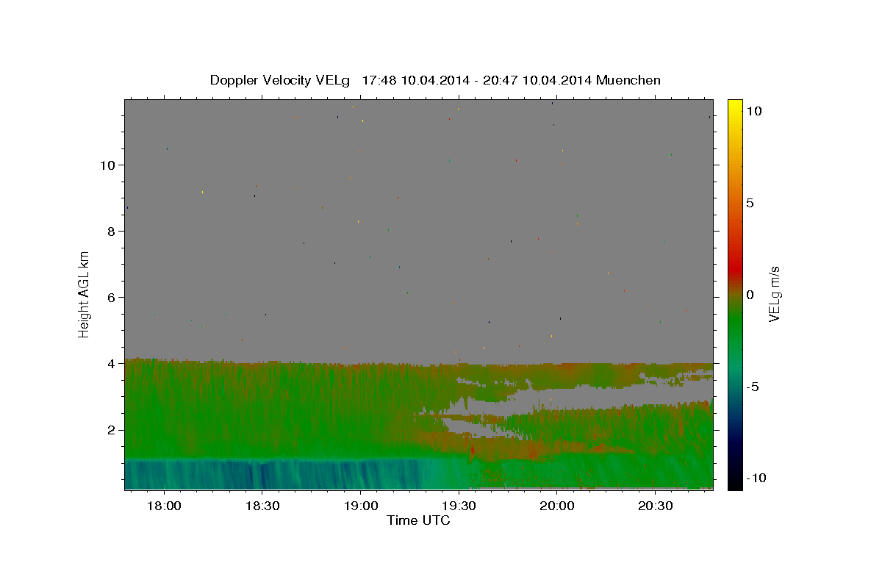Click the colorbar value label 5
Screen dimensions: 882x588
click(750, 203)
